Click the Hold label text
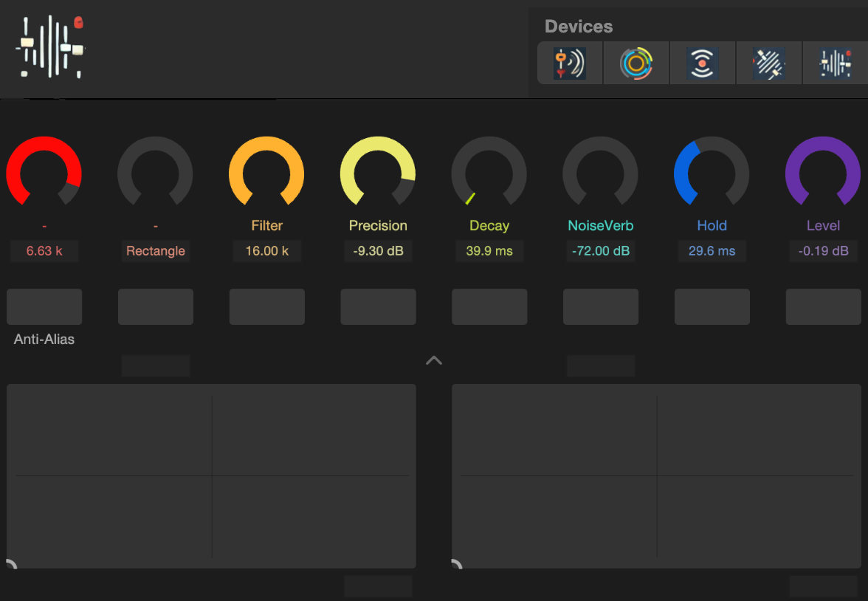 click(x=712, y=225)
